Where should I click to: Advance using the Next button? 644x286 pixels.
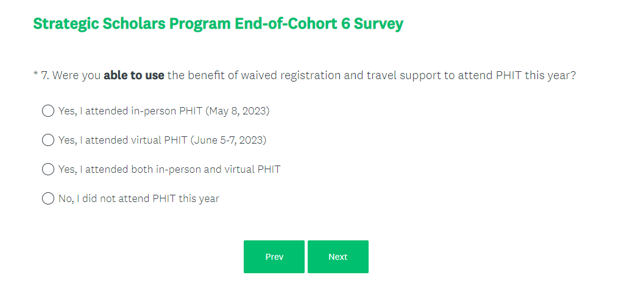click(x=338, y=257)
